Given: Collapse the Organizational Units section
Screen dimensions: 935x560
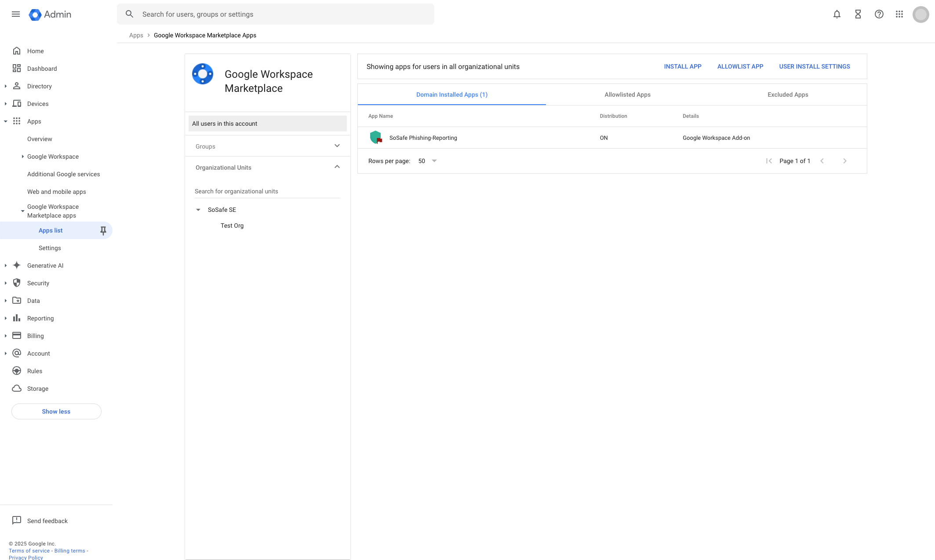Looking at the screenshot, I should click(x=337, y=167).
